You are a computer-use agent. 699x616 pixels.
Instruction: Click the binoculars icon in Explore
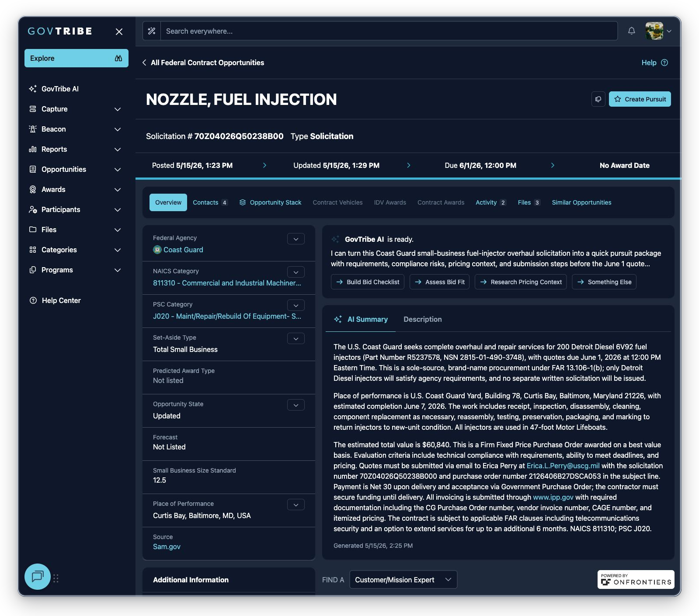(118, 58)
